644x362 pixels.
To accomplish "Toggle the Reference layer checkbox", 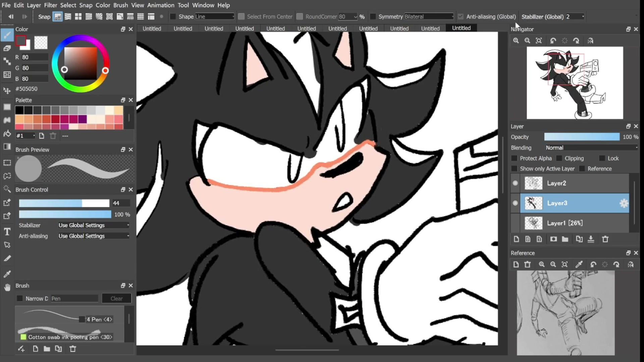I will tap(582, 169).
